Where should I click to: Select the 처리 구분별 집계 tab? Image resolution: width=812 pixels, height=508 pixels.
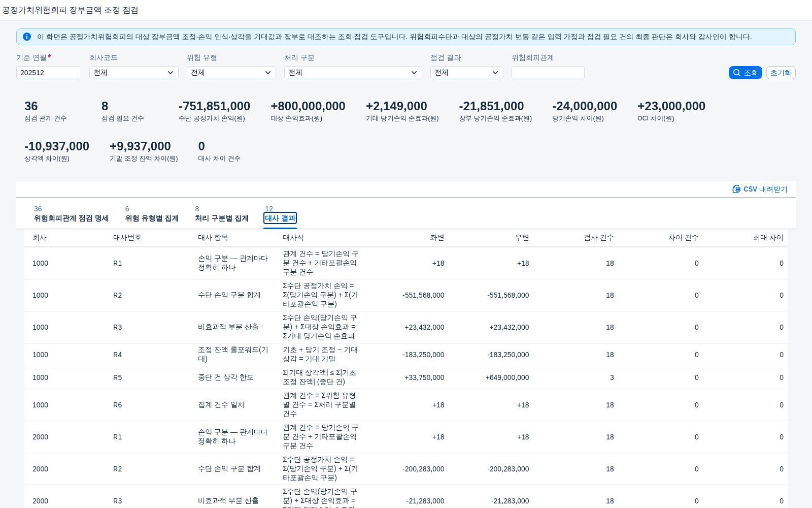tap(222, 218)
